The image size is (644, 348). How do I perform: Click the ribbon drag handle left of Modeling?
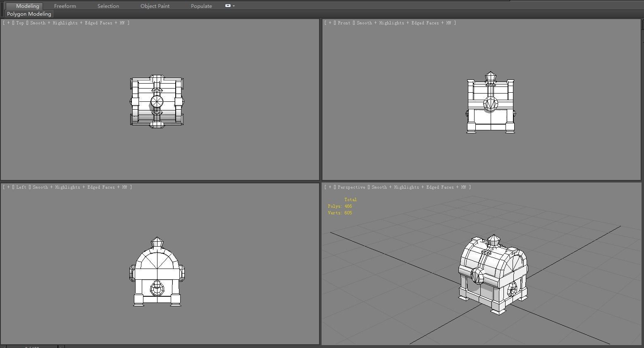click(x=2, y=10)
